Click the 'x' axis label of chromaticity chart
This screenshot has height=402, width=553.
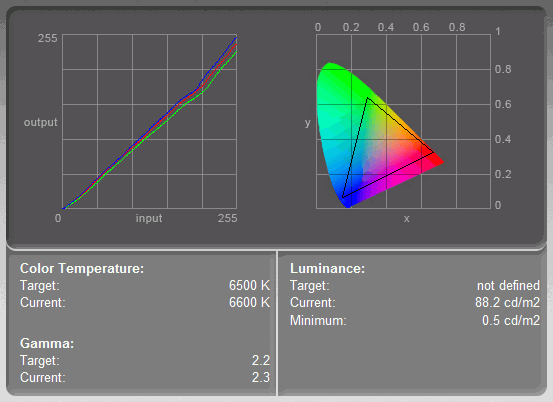click(407, 219)
